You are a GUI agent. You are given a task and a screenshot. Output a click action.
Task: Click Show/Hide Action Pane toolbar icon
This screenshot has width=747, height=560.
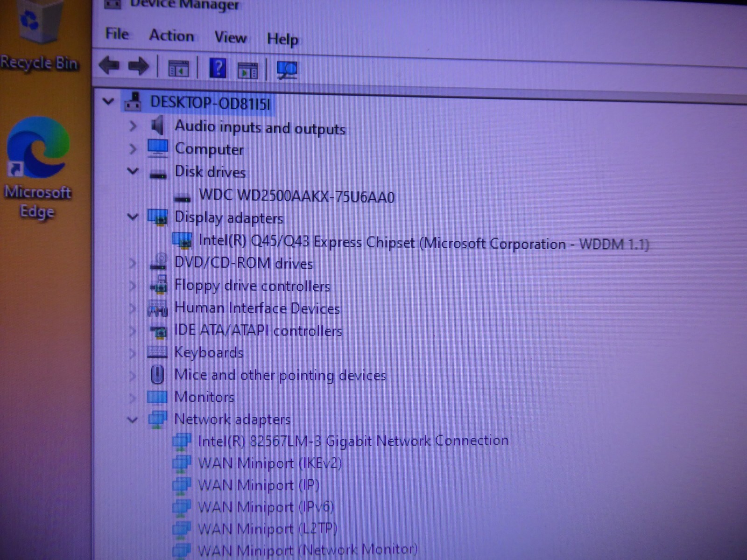(x=248, y=70)
